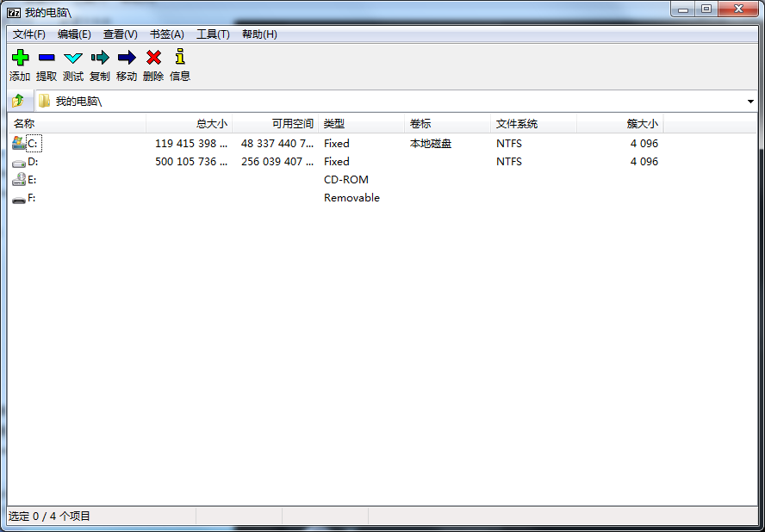Click the red Delete (删除) X icon
Image resolution: width=765 pixels, height=532 pixels.
(153, 59)
